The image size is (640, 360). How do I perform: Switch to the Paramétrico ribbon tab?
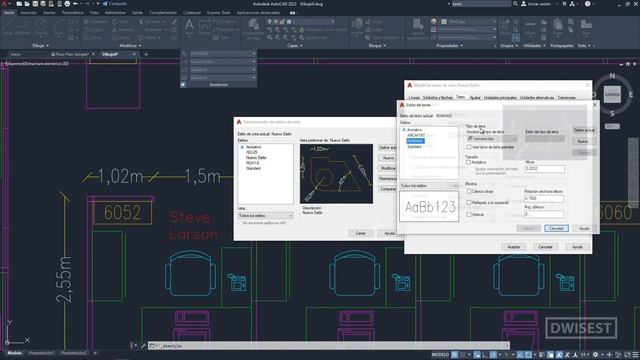click(x=73, y=13)
